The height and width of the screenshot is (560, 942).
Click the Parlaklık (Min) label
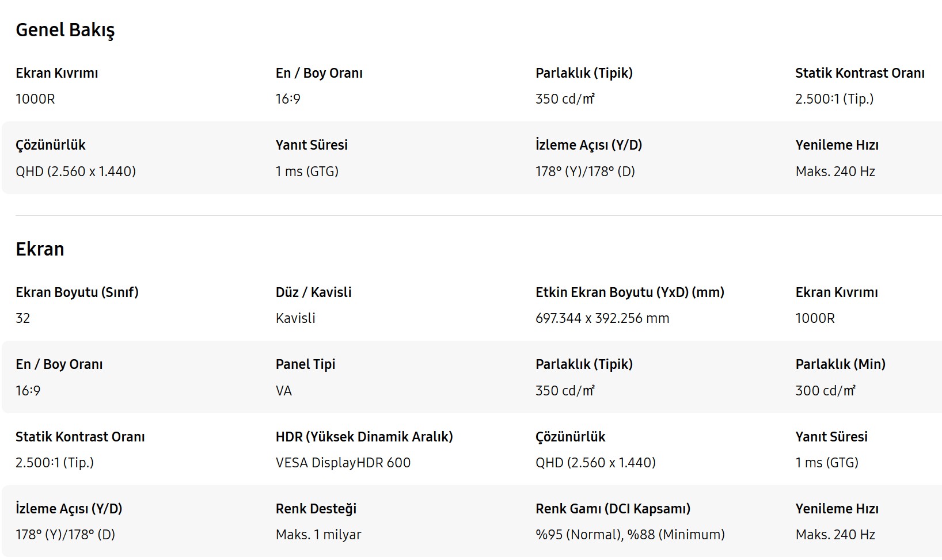840,364
